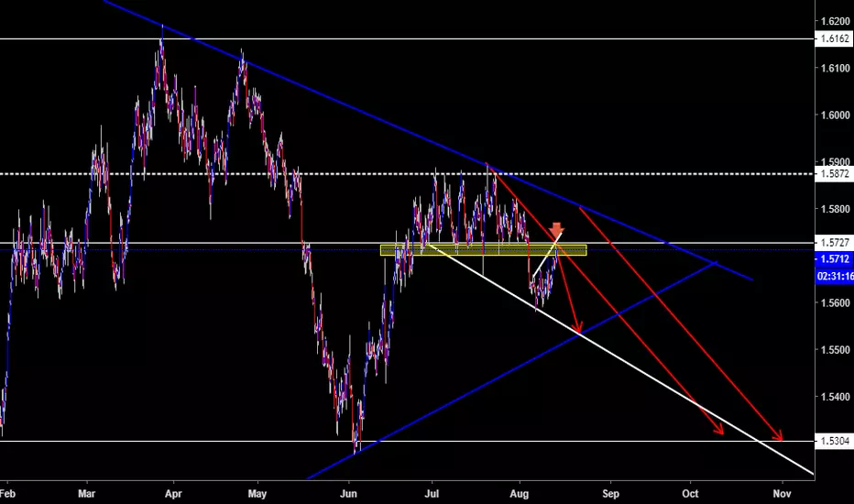The width and height of the screenshot is (854, 504).
Task: Click the 1.6000 price axis value
Action: (835, 115)
